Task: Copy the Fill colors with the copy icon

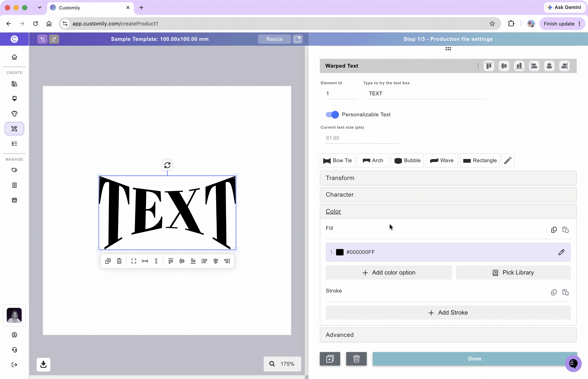Action: 554,230
